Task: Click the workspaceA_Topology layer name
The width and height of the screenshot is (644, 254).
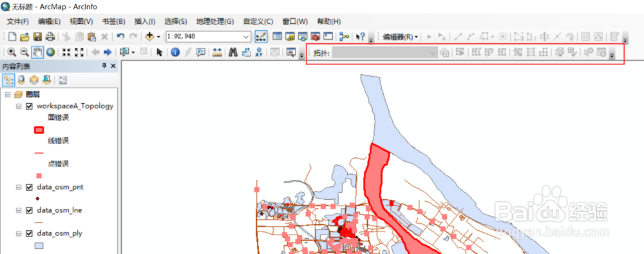Action: [75, 106]
